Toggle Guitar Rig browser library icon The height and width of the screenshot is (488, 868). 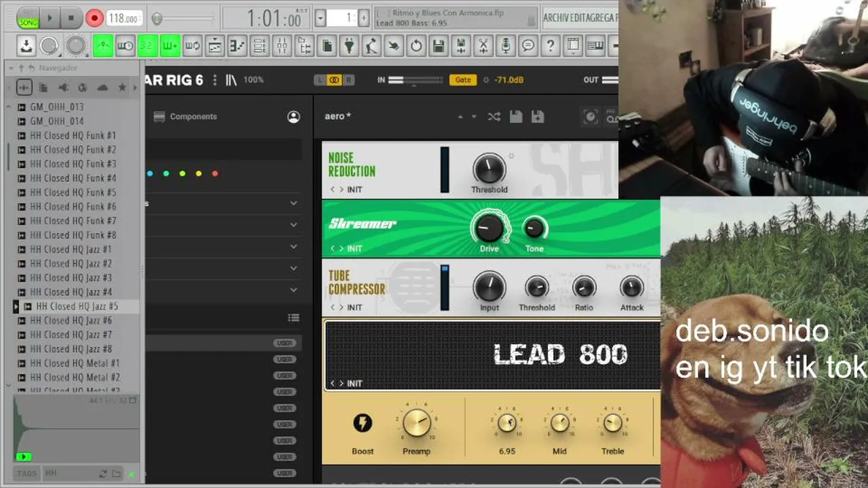231,80
